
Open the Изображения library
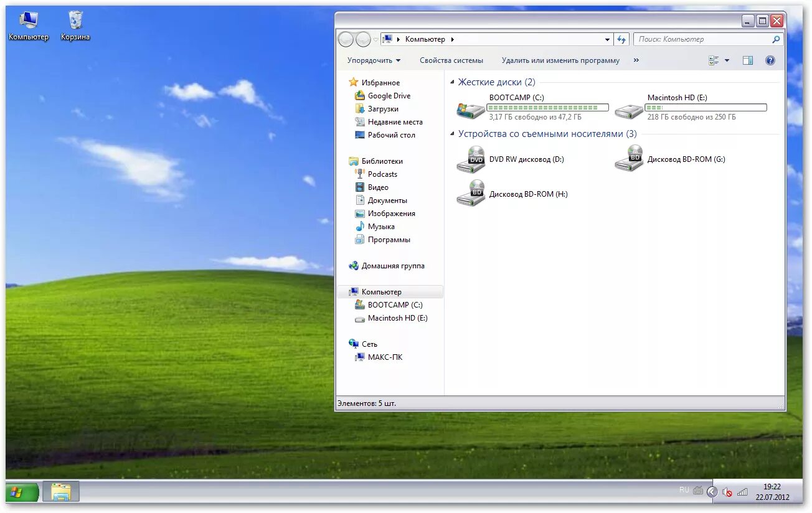385,214
